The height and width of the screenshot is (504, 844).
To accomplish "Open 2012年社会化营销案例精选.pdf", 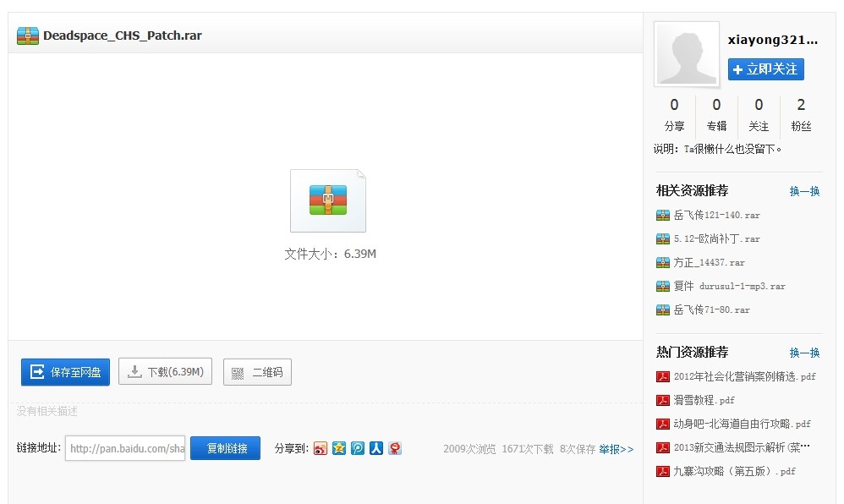I will (744, 376).
